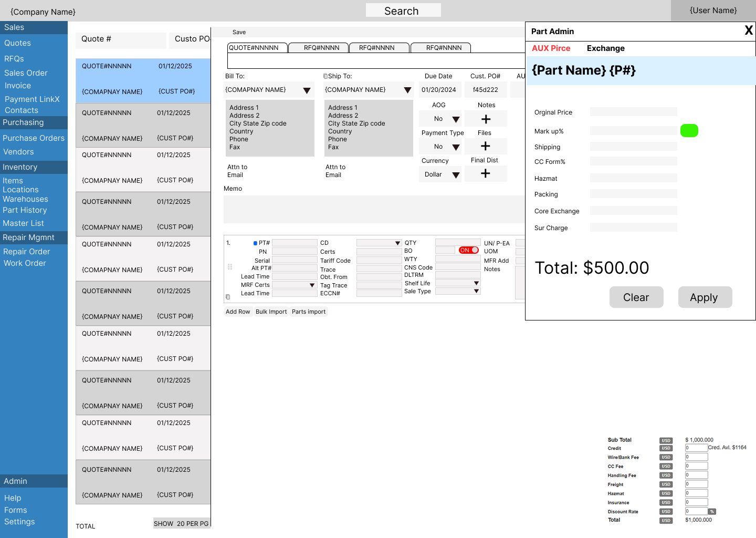Click the plus icon under Notes
Viewport: 756px width, 538px height.
pos(486,119)
